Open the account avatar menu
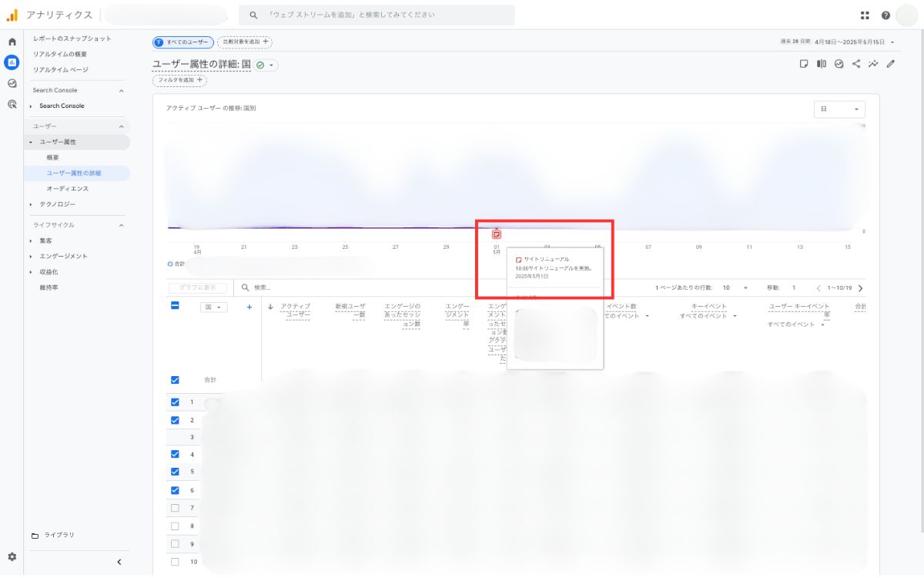Image resolution: width=924 pixels, height=578 pixels. (907, 15)
